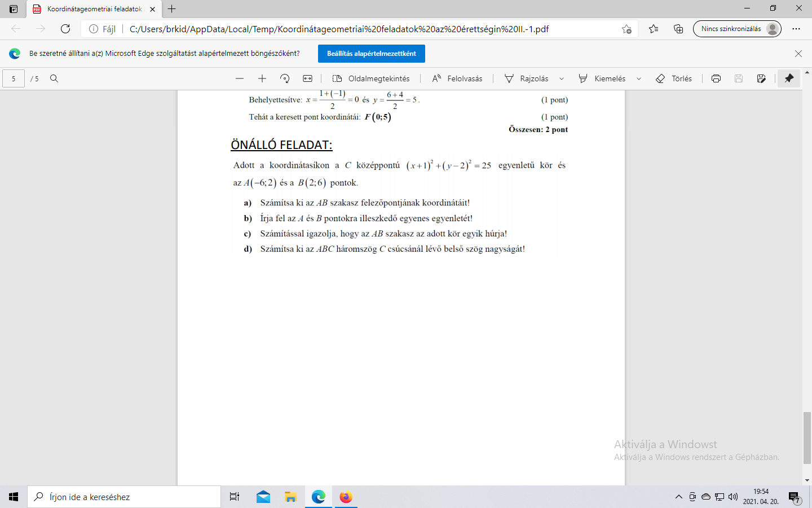Search in the PDF document
This screenshot has height=508, width=812.
point(54,78)
